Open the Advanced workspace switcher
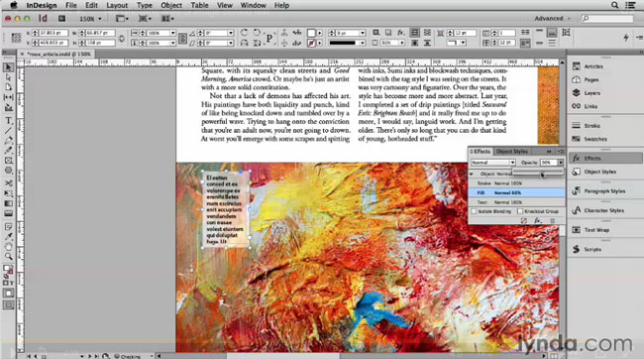The image size is (644, 359). click(x=552, y=19)
